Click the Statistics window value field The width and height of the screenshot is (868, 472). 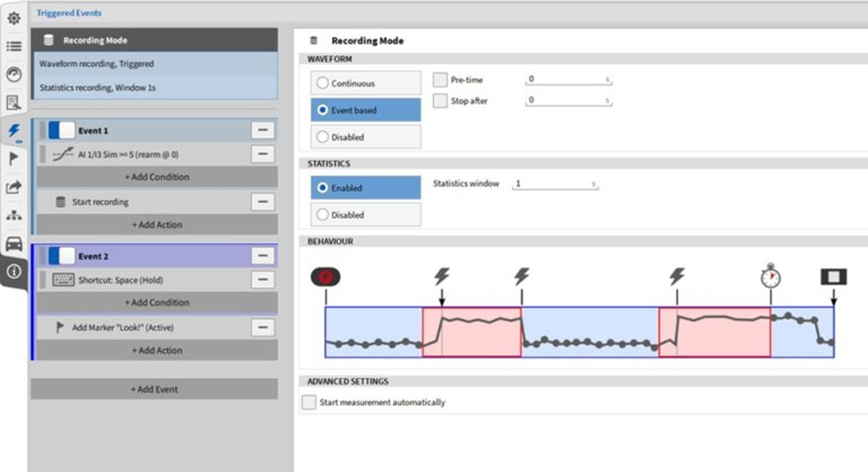click(555, 185)
